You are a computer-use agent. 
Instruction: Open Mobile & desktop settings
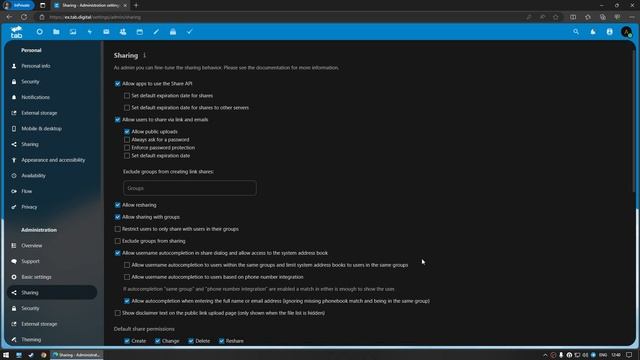pyautogui.click(x=52, y=129)
